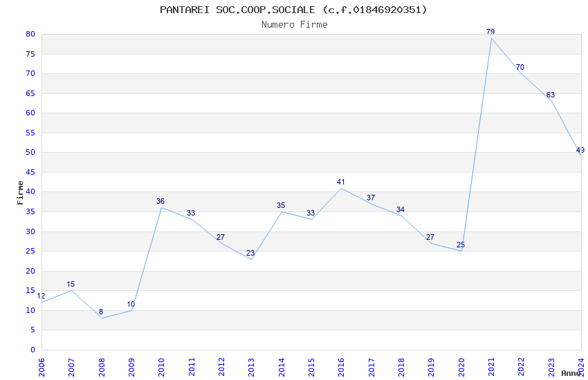Click x-axis year label 2015

311,368
